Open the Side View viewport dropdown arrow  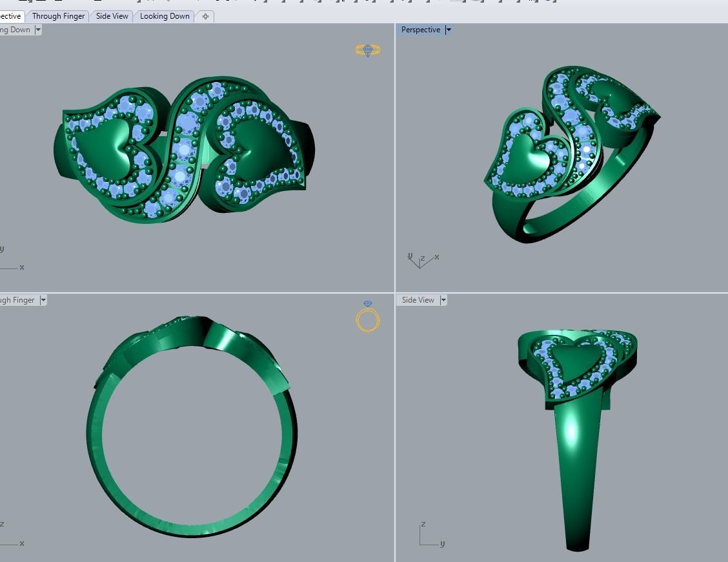(x=443, y=300)
